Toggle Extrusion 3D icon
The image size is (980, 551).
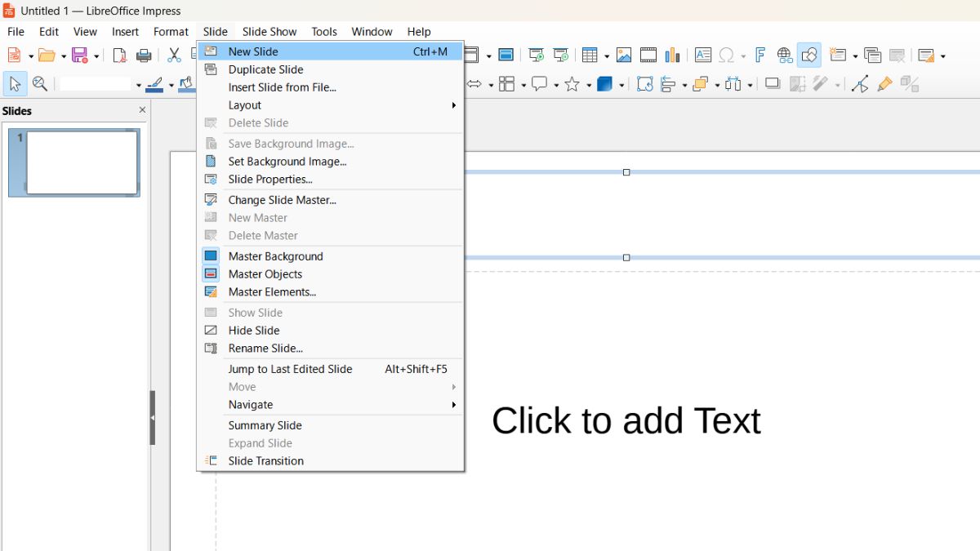[x=910, y=84]
